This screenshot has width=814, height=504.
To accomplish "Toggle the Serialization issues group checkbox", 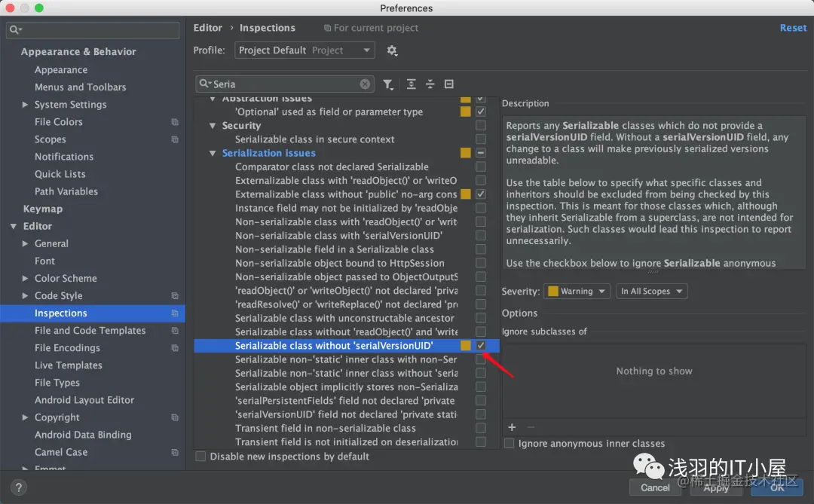I will (x=481, y=153).
